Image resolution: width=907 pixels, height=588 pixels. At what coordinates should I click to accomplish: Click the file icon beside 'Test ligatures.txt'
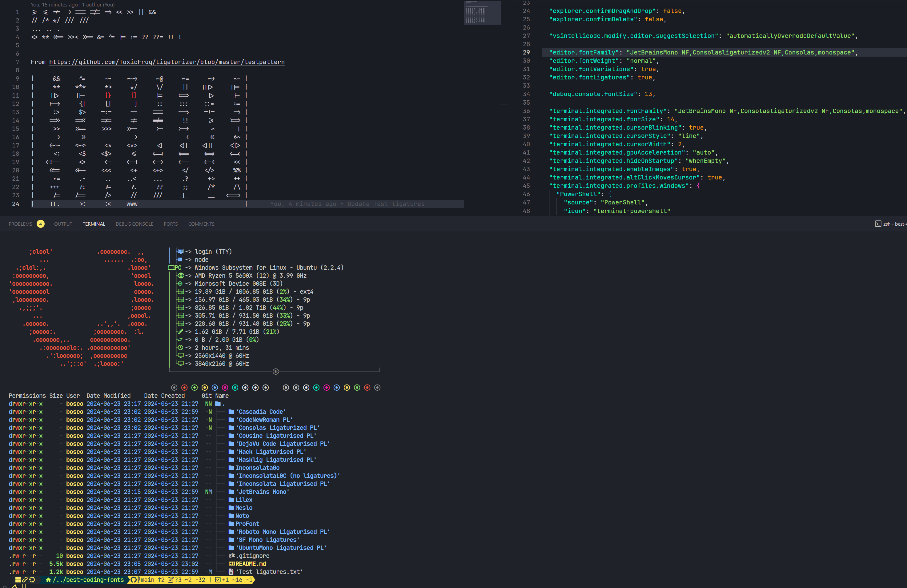(x=231, y=572)
